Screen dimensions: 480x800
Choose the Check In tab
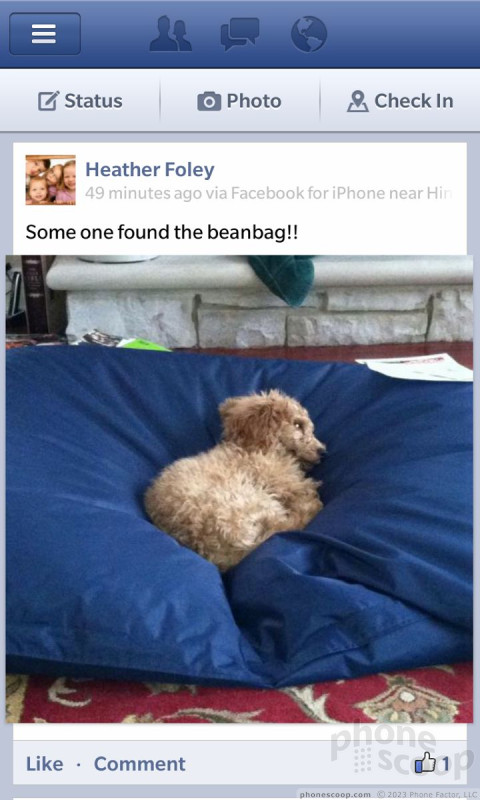pos(400,101)
